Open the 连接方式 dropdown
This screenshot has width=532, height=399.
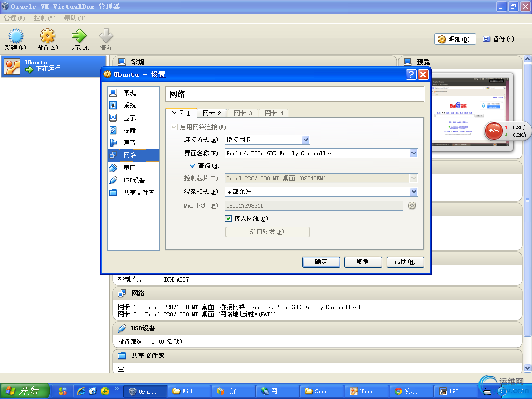pos(268,140)
